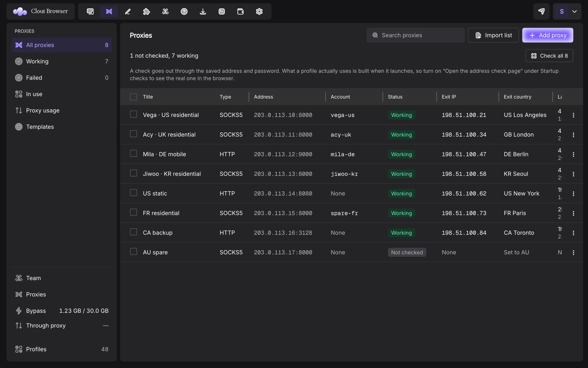Viewport: 588px width, 368px height.
Task: Check the Acy · UK residential row checkbox
Action: click(134, 134)
